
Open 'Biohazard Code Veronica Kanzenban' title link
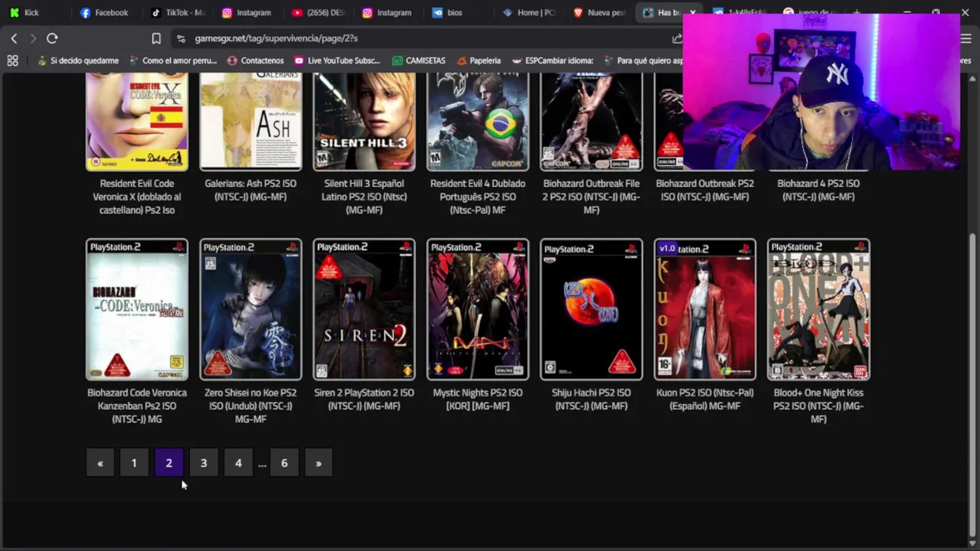(137, 406)
